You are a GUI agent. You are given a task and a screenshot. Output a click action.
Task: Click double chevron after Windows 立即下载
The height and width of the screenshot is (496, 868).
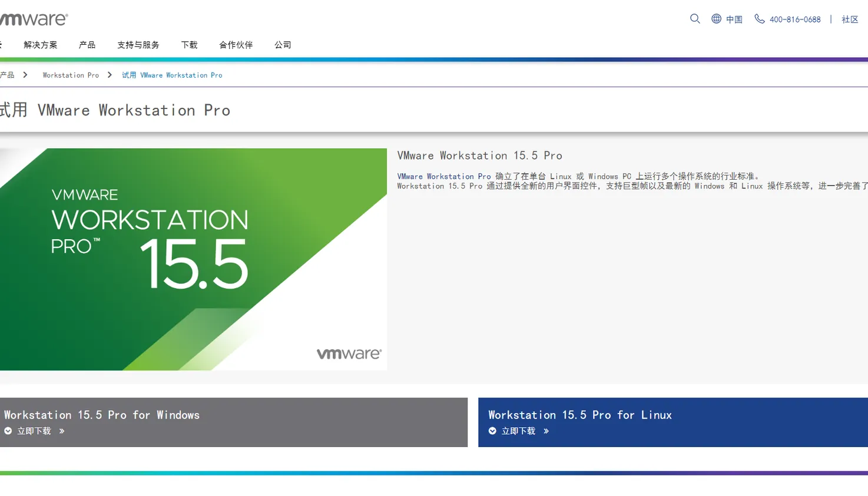tap(61, 431)
